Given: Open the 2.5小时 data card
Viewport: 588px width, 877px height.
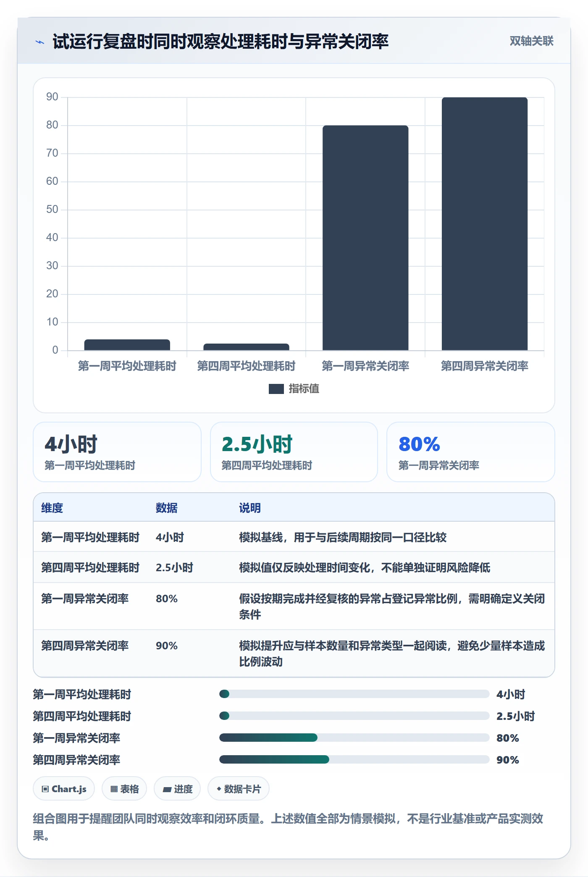Looking at the screenshot, I should click(294, 452).
